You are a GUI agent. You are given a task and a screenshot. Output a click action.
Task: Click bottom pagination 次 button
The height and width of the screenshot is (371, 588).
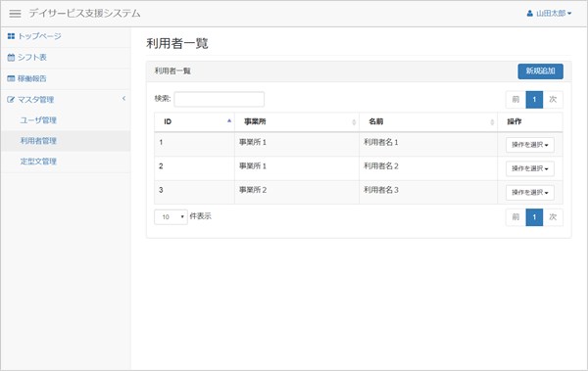553,217
